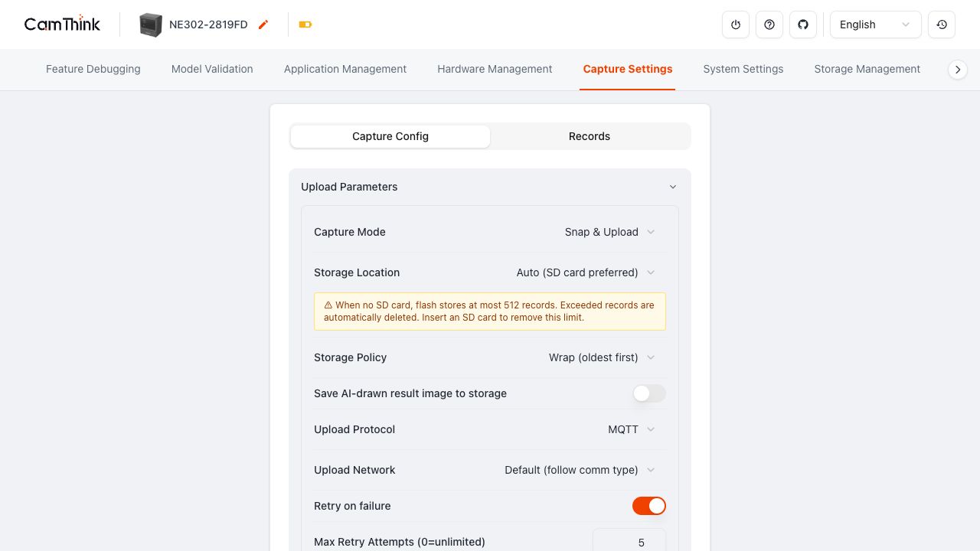
Task: Click the yellow battery status icon
Action: pos(305,24)
